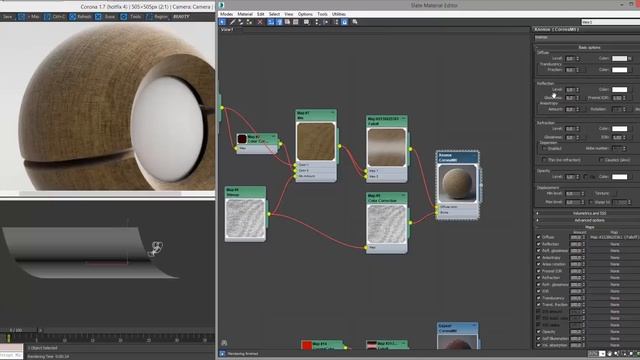Open the Diffuse color swatch
The width and height of the screenshot is (640, 360).
[x=619, y=58]
